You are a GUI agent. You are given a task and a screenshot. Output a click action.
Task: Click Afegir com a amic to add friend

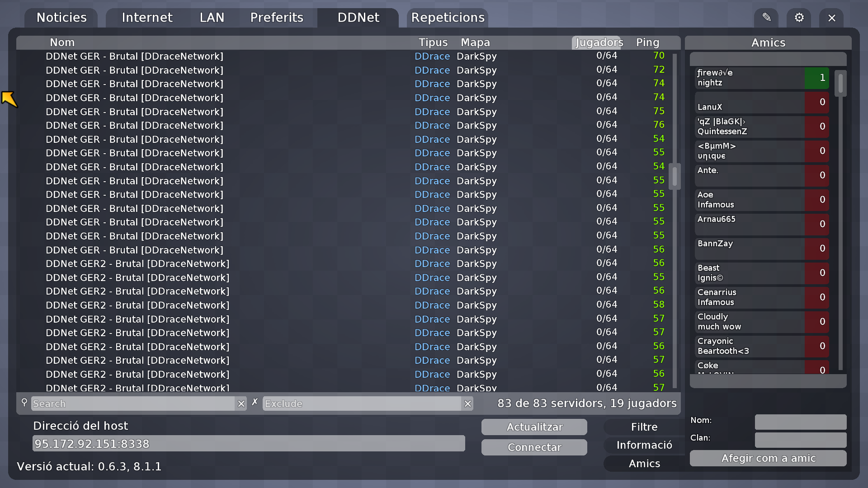(768, 458)
